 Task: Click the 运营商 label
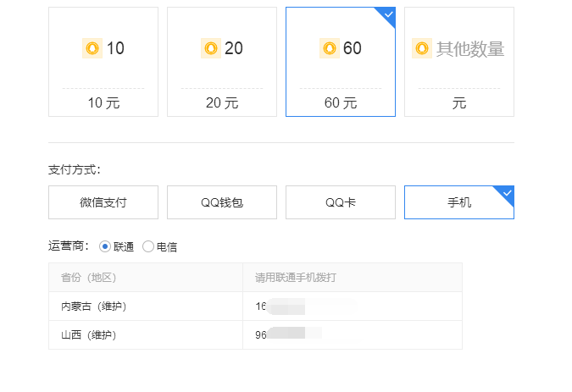tap(69, 246)
